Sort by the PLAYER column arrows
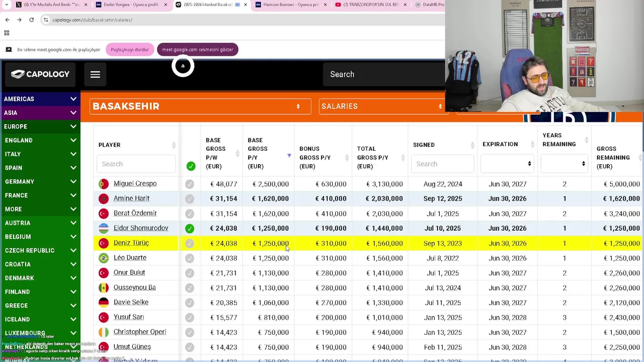The height and width of the screenshot is (362, 644). (x=174, y=145)
